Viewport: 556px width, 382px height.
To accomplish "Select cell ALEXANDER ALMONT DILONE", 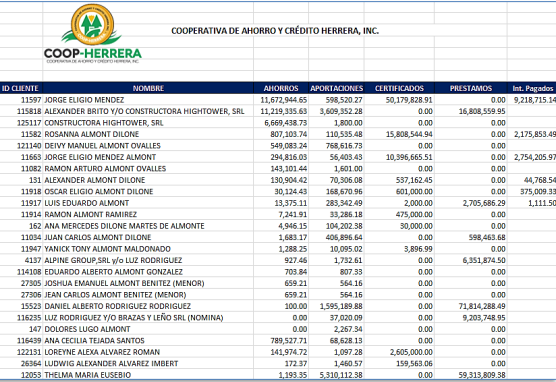I will point(148,180).
